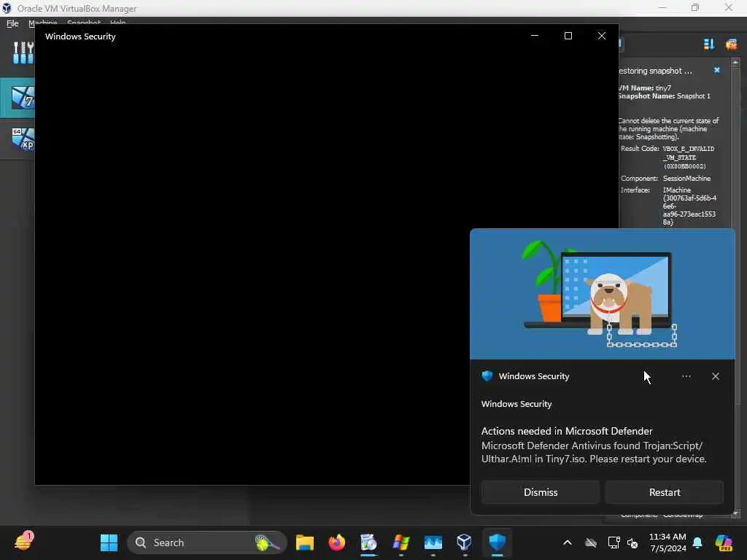Click the scroll-down arrow in VirtualBox notification panel

[x=735, y=514]
